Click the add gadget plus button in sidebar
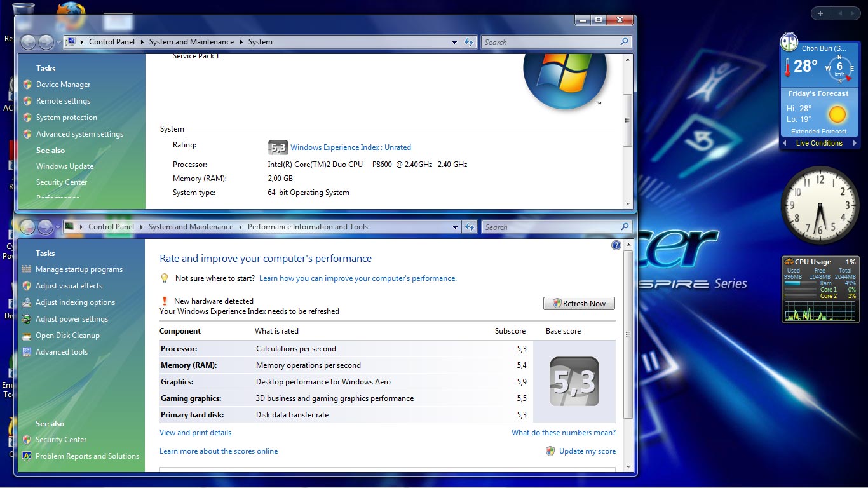 (820, 13)
